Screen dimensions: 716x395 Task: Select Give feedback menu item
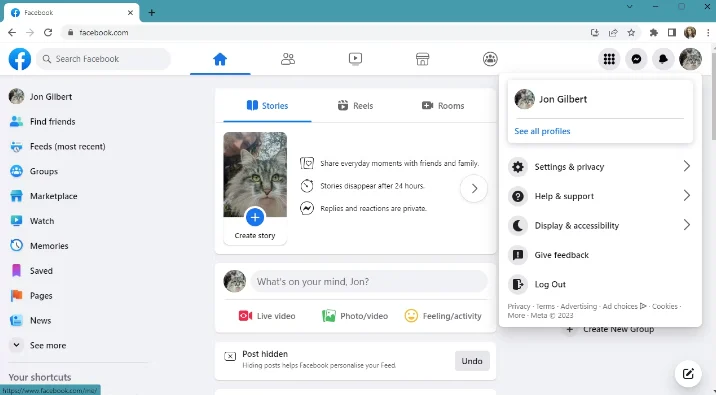click(600, 255)
